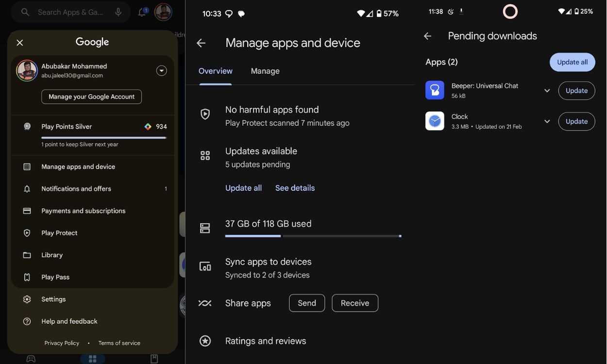This screenshot has height=364, width=607.
Task: Expand the Clock update details chevron
Action: 547,121
